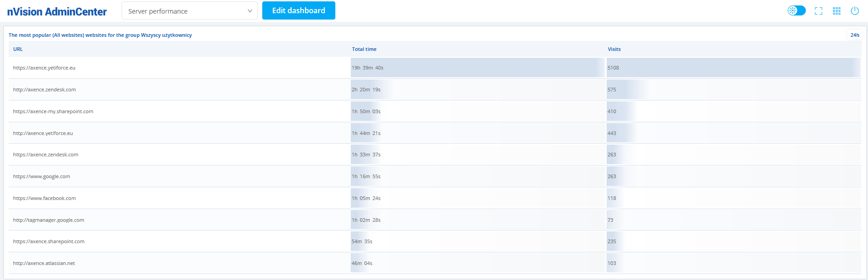Sort the table by URL column header
The width and height of the screenshot is (868, 280).
point(18,49)
